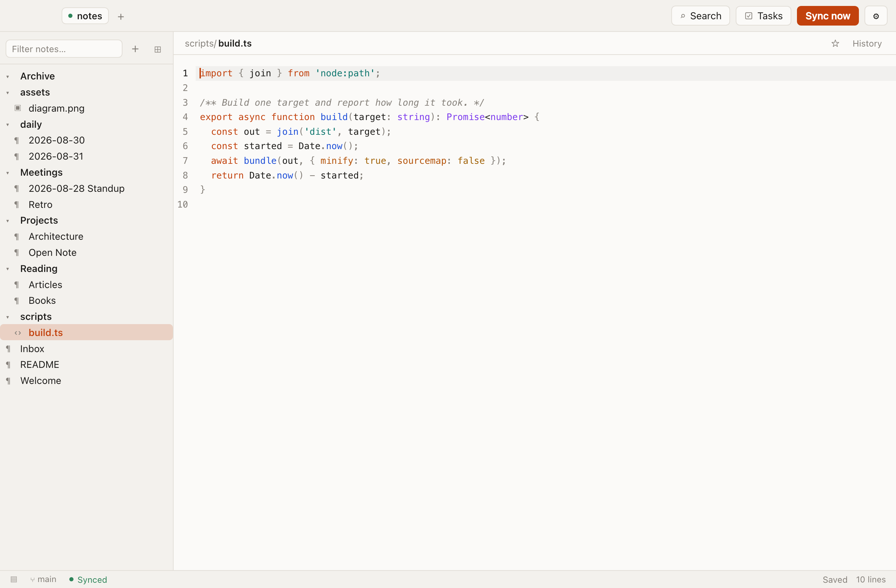Click the paragraph icon next to 2026-08-31

click(16, 156)
